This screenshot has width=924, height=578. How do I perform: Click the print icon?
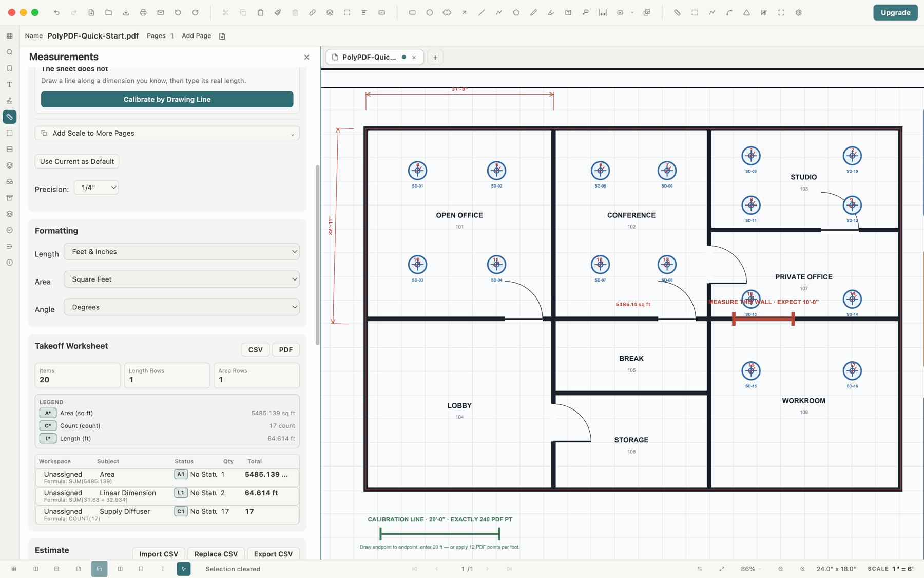(x=143, y=12)
